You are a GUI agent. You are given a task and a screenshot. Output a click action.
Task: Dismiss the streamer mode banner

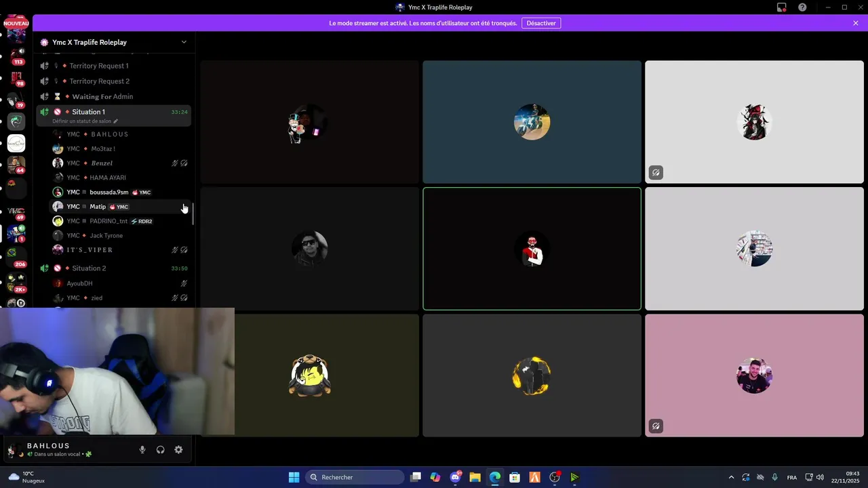click(x=856, y=23)
